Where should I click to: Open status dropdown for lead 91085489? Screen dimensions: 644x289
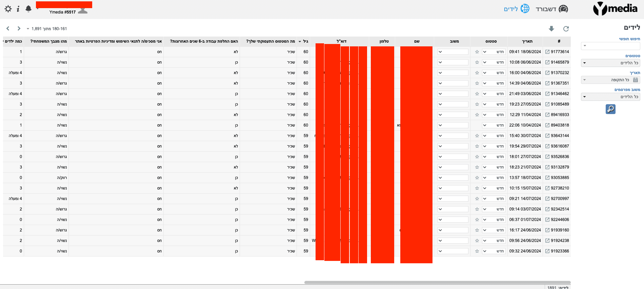coord(494,104)
